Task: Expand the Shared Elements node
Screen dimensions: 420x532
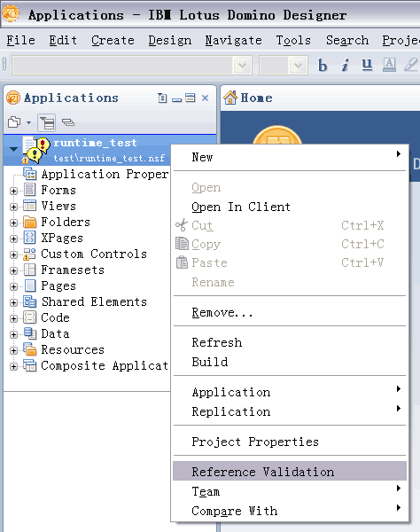Action: click(13, 302)
